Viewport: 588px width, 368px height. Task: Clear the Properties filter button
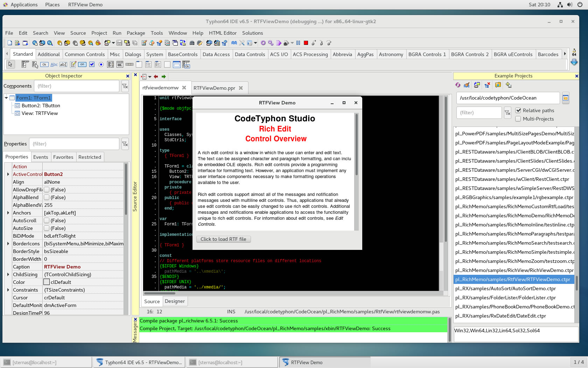tap(125, 144)
